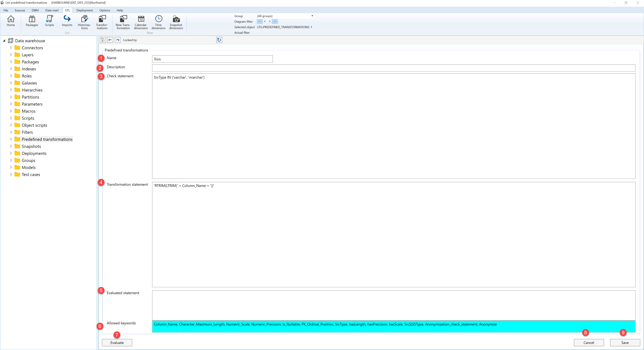
Task: Click the redo arrow icon
Action: pyautogui.click(x=118, y=40)
